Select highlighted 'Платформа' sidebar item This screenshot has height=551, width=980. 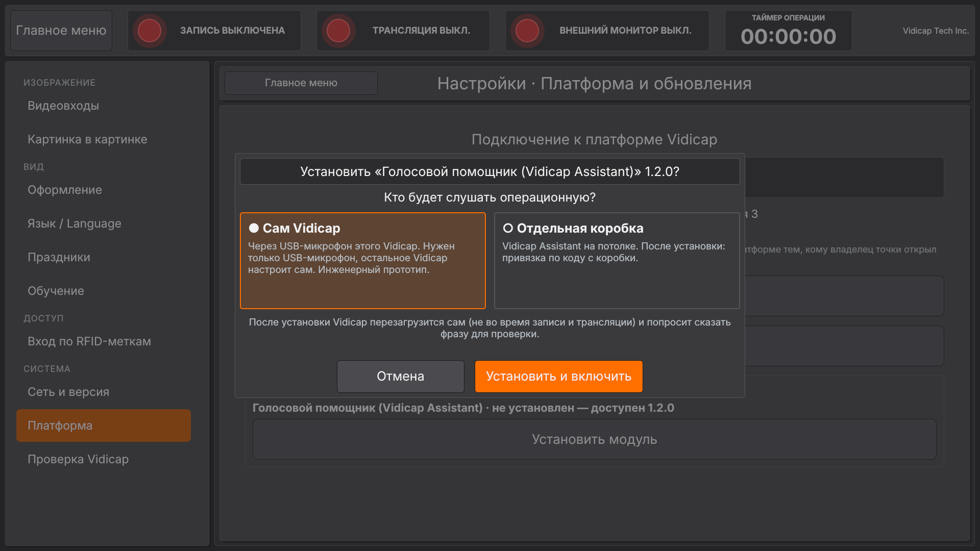[x=104, y=425]
